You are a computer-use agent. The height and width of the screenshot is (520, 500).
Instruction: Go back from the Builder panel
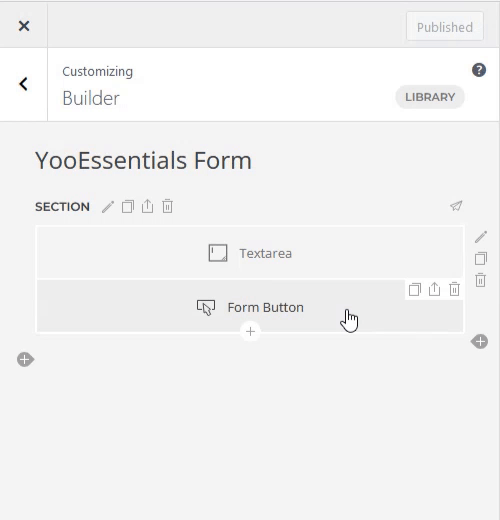[23, 84]
